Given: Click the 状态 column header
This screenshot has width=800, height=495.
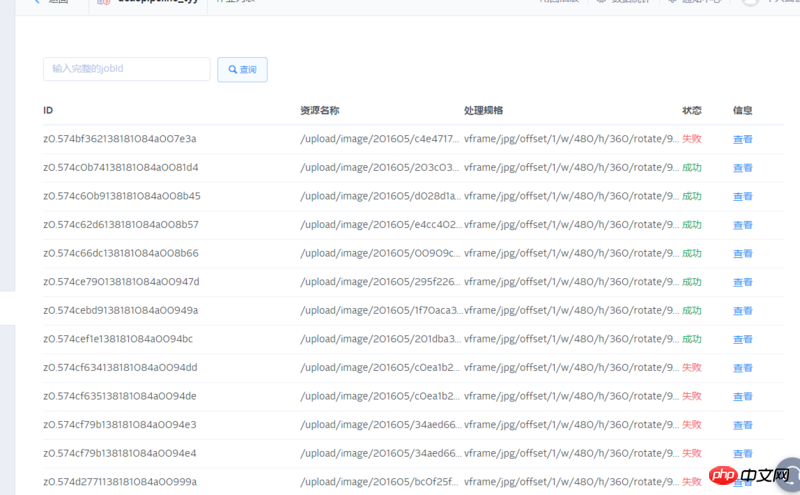Looking at the screenshot, I should 691,111.
